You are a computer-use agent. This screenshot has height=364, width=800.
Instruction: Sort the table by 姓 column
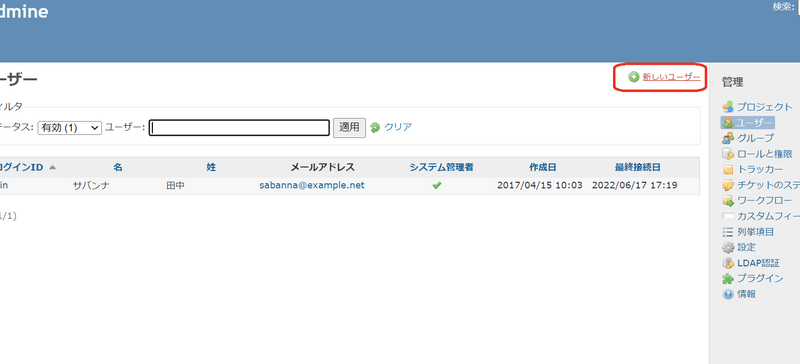click(x=211, y=167)
